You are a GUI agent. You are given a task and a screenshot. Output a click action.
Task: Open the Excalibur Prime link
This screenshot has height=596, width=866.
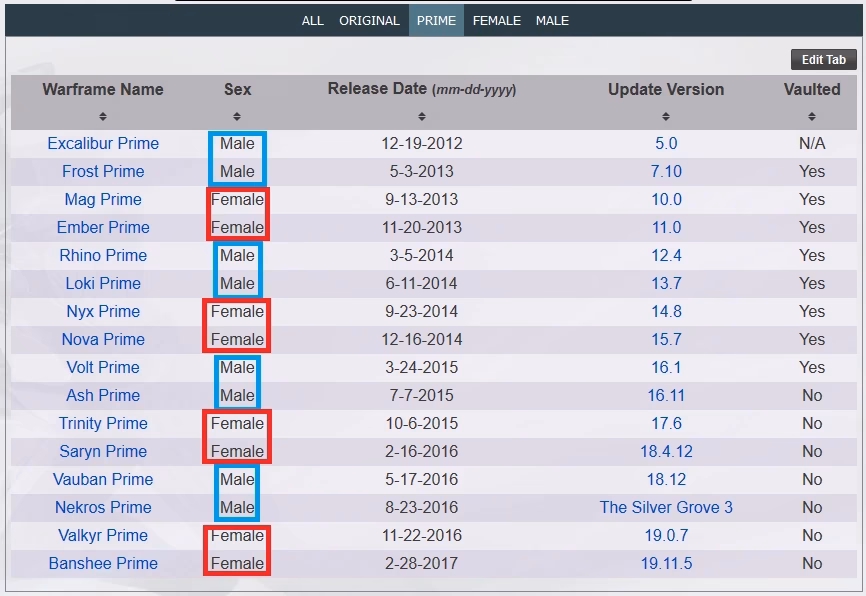tap(103, 144)
